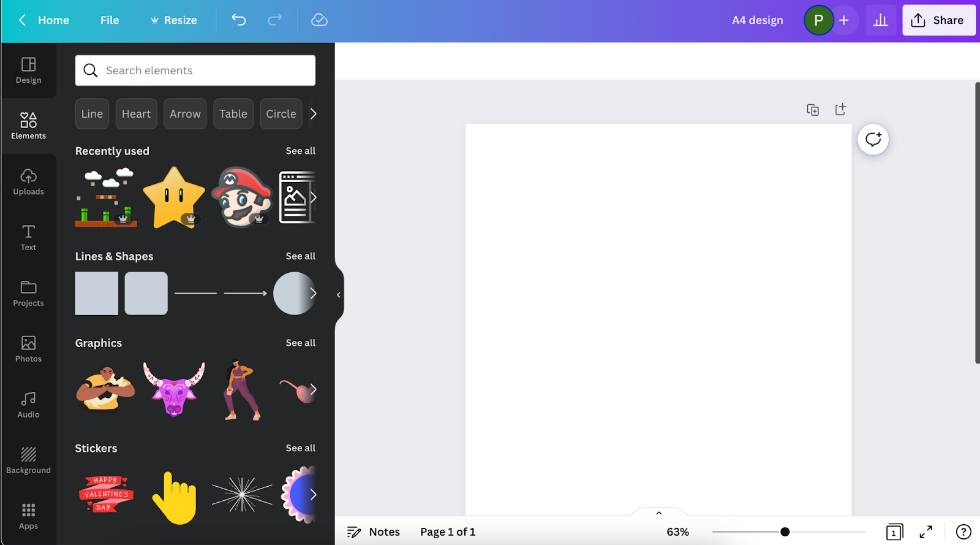Toggle the Notes panel
This screenshot has height=545, width=980.
(x=373, y=532)
